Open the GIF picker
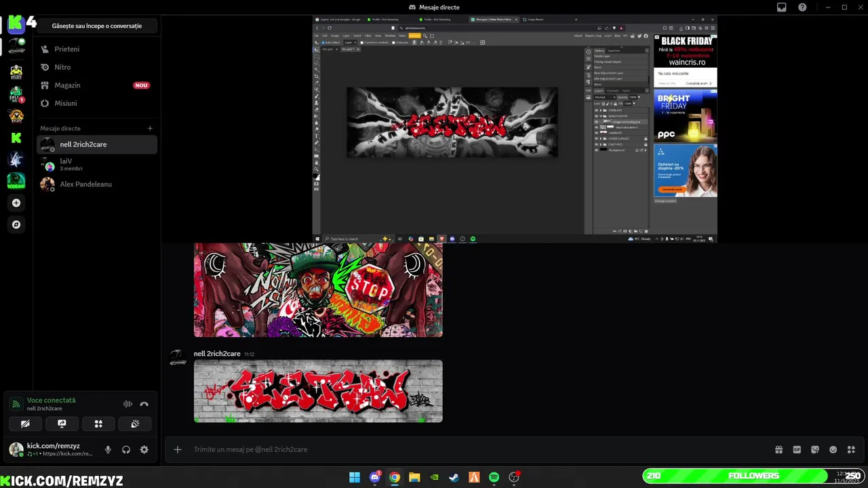 click(x=797, y=449)
